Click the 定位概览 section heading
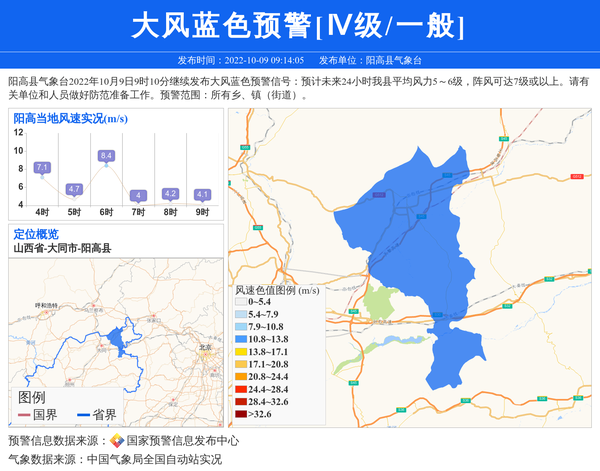 point(36,234)
